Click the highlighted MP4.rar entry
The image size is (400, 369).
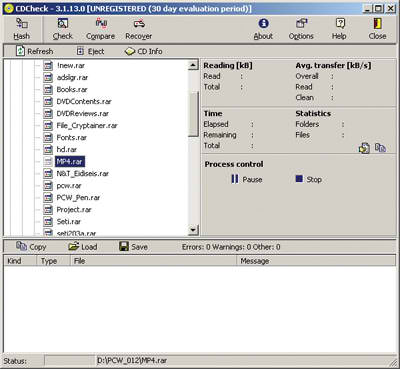click(x=70, y=162)
